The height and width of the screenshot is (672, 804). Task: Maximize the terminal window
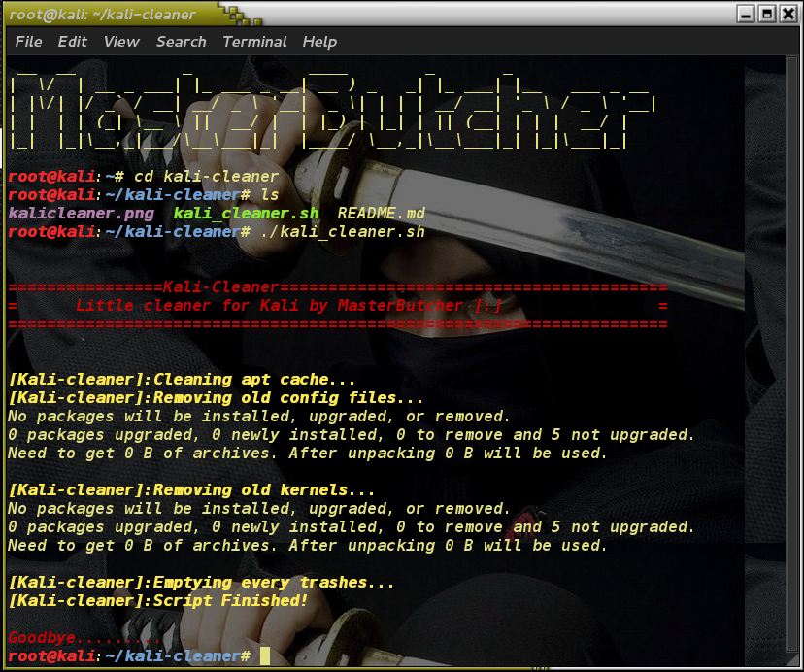tap(767, 14)
